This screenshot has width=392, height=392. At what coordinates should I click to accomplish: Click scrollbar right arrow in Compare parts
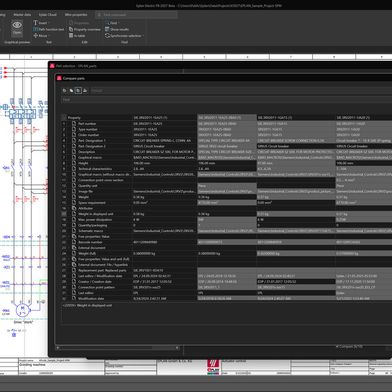click(x=177, y=348)
